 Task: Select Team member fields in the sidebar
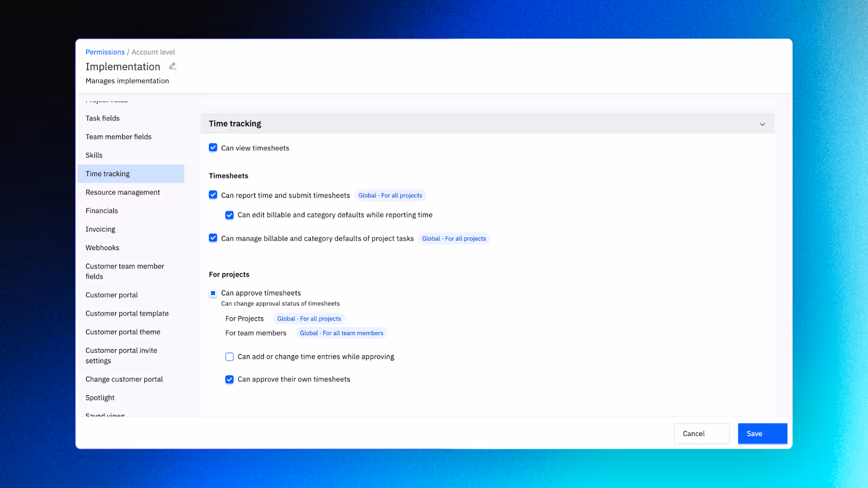coord(131,137)
